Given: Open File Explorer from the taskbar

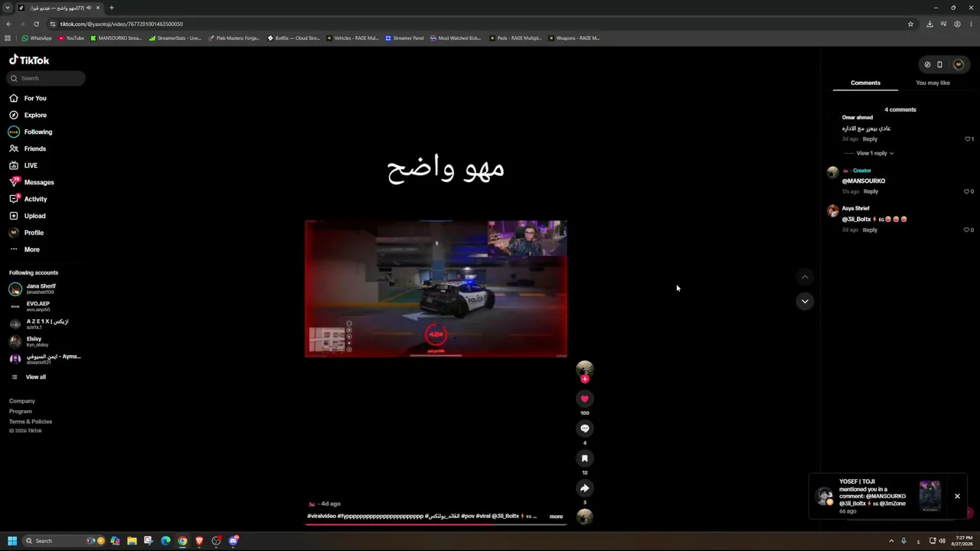Looking at the screenshot, I should [132, 541].
